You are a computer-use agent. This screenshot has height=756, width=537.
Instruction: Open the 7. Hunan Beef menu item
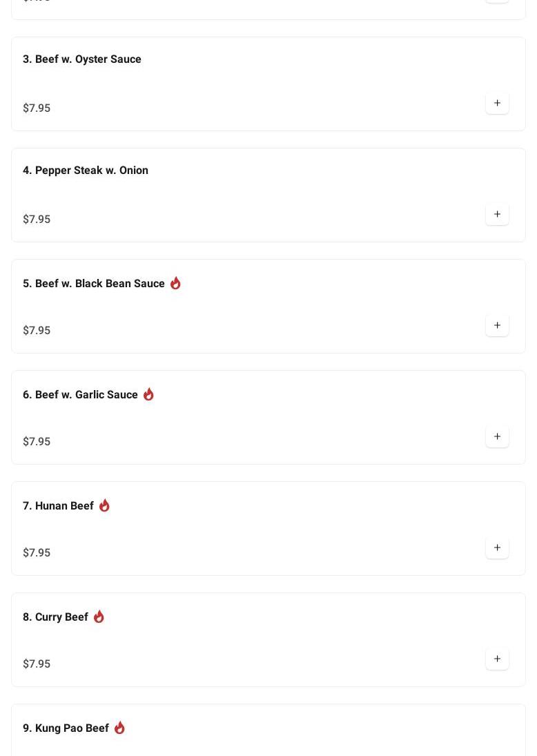pos(58,506)
